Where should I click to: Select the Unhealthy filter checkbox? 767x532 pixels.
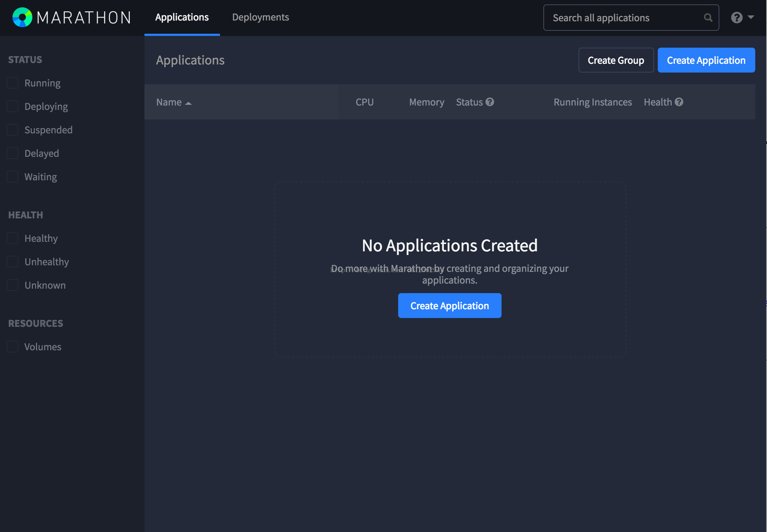(x=12, y=262)
